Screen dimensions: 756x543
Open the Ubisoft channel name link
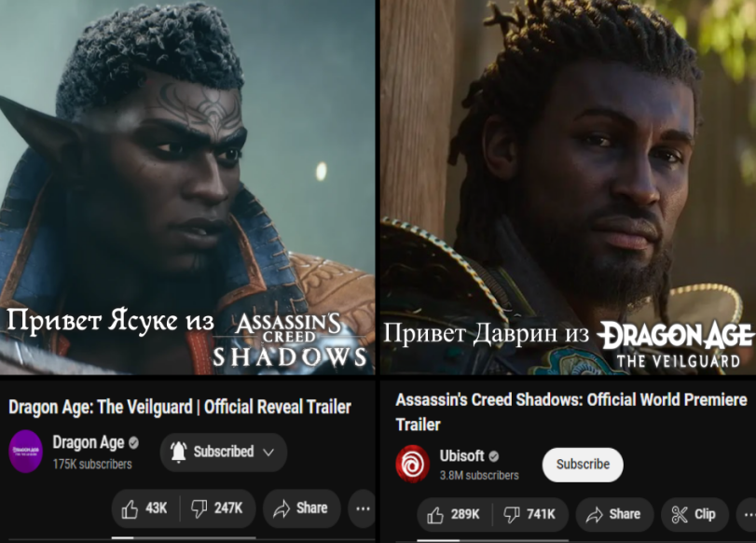[461, 455]
